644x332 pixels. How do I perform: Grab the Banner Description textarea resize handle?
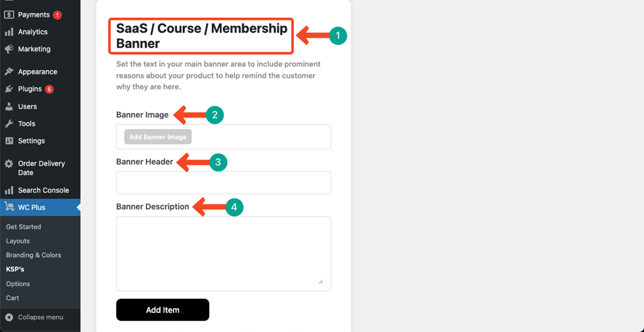pyautogui.click(x=320, y=282)
